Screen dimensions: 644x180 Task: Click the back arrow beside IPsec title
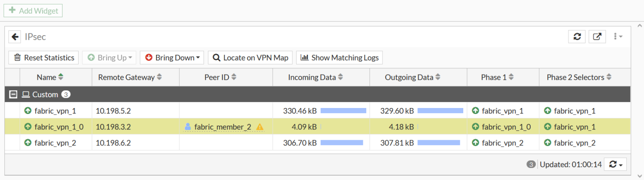pos(15,37)
